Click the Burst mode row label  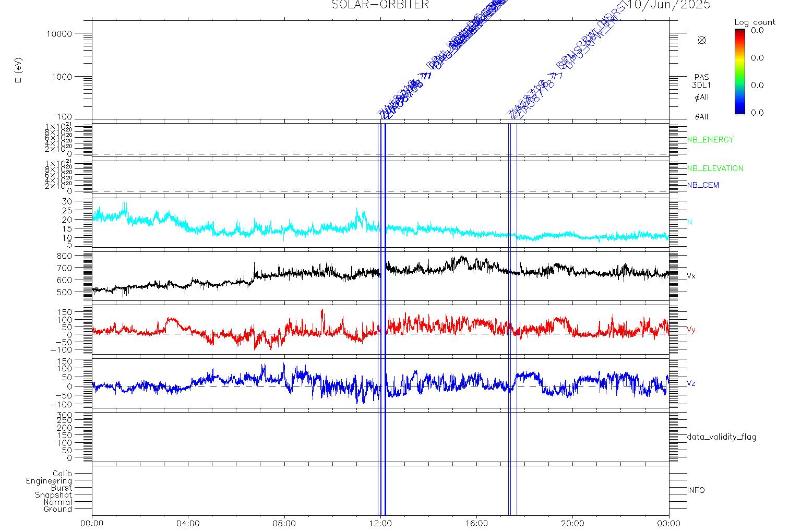click(x=62, y=488)
